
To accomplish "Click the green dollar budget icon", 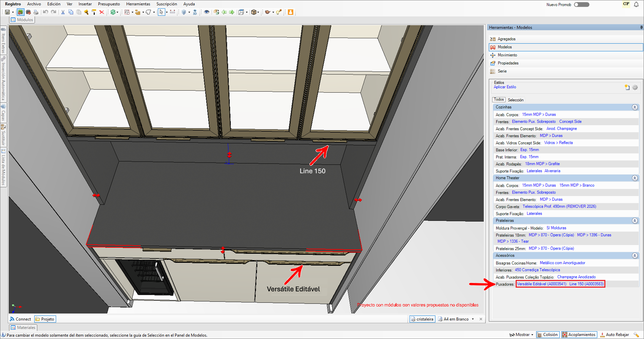I will (113, 12).
